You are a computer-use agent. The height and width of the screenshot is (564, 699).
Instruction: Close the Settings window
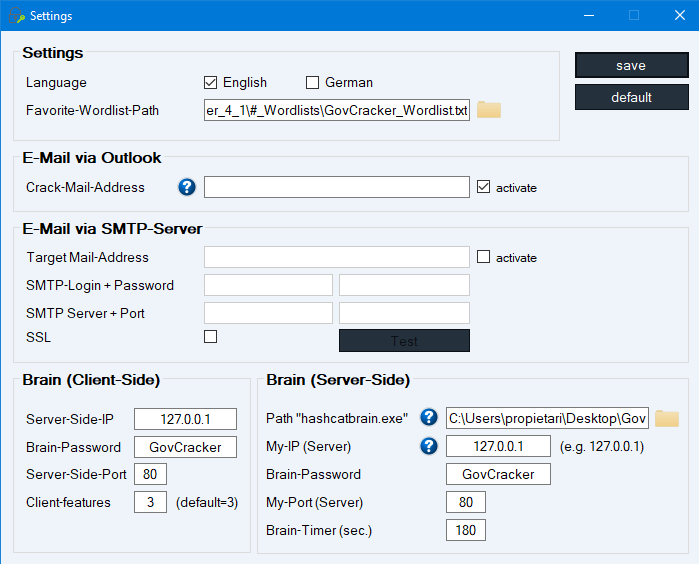click(679, 16)
